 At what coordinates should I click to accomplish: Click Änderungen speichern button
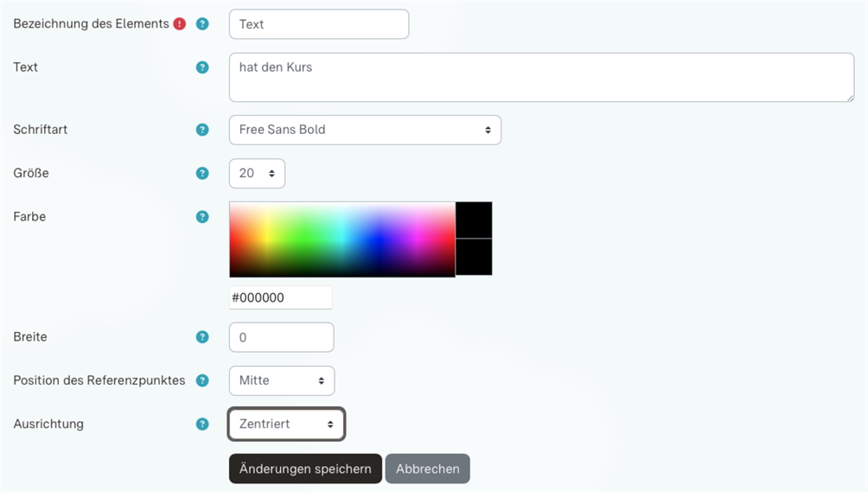tap(304, 469)
